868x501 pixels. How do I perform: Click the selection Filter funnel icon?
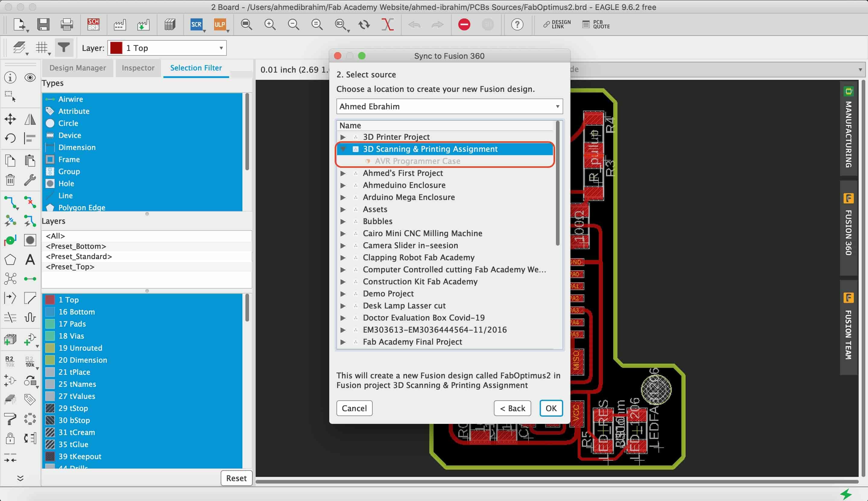point(64,48)
